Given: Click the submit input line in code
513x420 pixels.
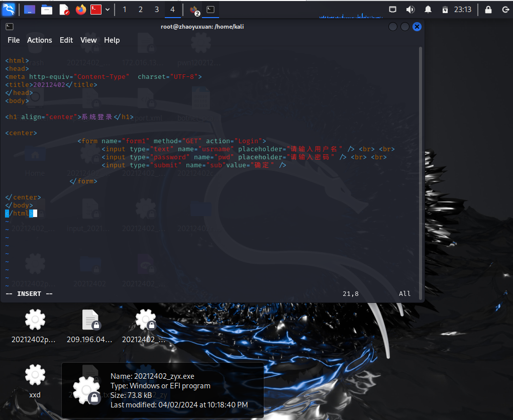Looking at the screenshot, I should click(x=193, y=165).
